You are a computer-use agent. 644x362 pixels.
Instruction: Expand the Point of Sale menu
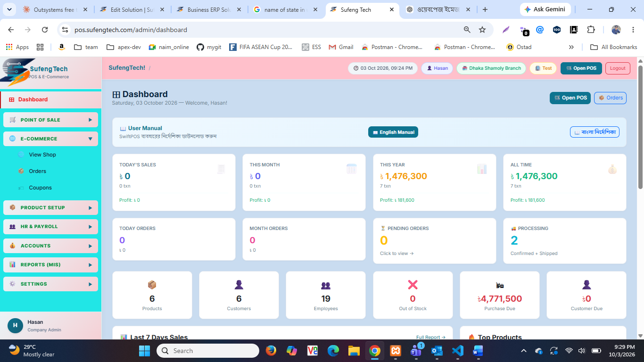[x=50, y=120]
